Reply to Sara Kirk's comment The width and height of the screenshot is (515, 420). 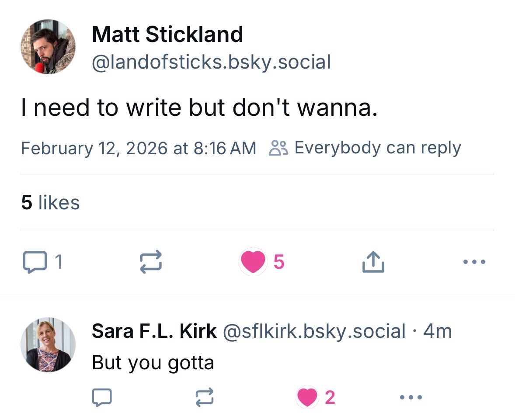102,397
